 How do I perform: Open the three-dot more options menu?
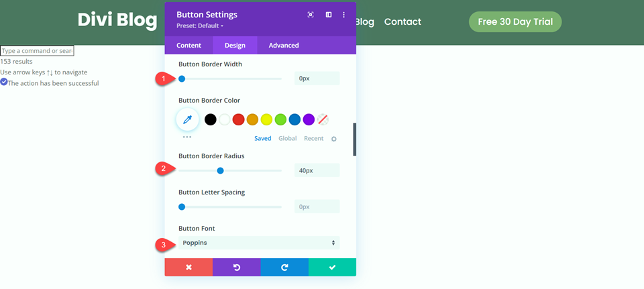point(343,15)
